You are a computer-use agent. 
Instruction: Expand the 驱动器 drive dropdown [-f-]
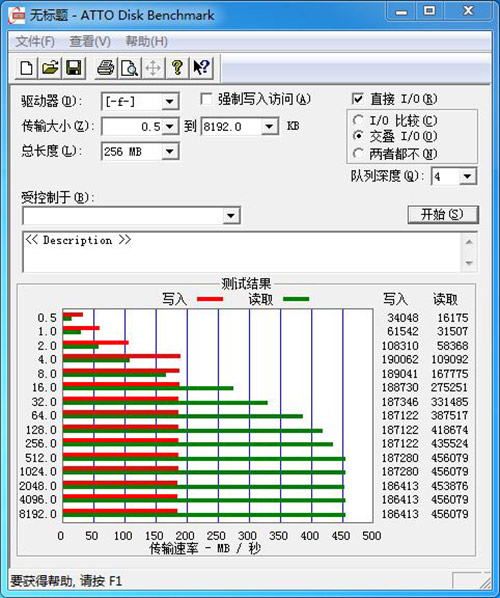(x=169, y=102)
